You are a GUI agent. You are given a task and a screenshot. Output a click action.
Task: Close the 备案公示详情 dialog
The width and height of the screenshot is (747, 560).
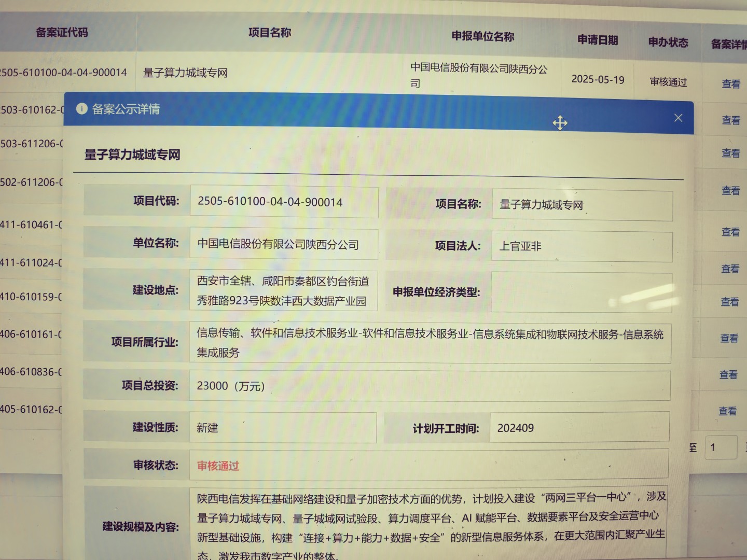(x=678, y=118)
